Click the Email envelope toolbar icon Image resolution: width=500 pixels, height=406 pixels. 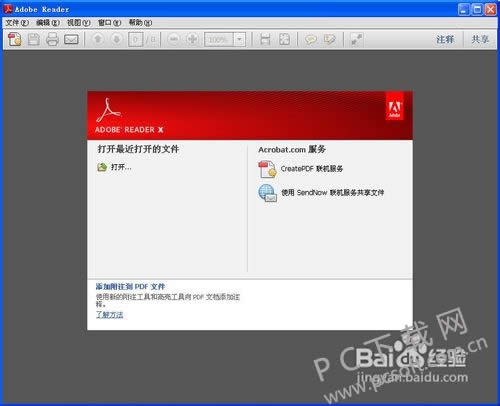coord(71,39)
